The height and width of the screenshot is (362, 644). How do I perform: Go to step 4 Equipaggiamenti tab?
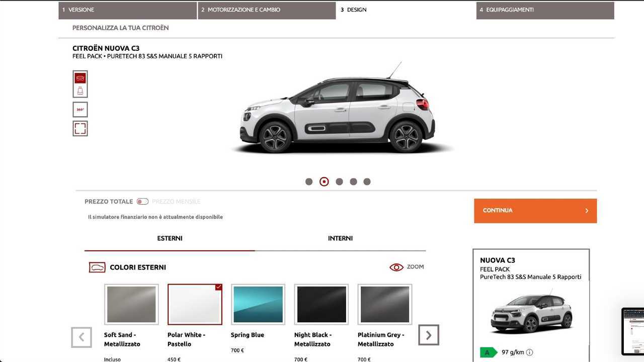(x=545, y=10)
